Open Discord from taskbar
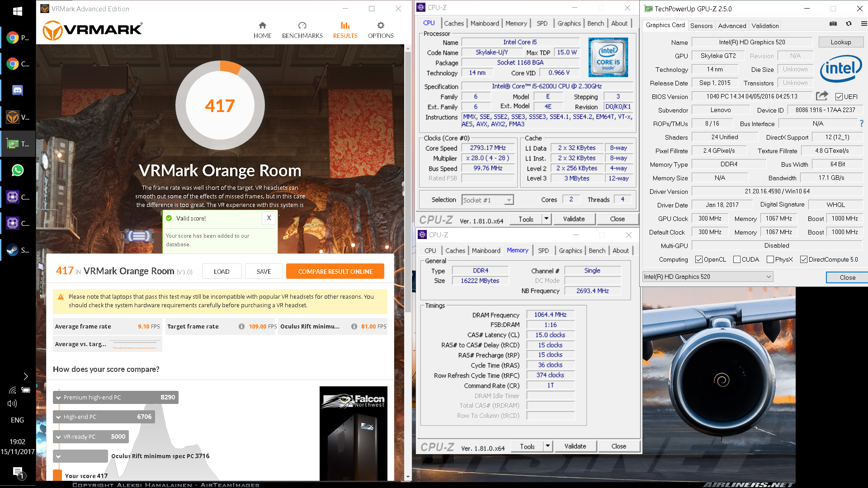 point(18,91)
